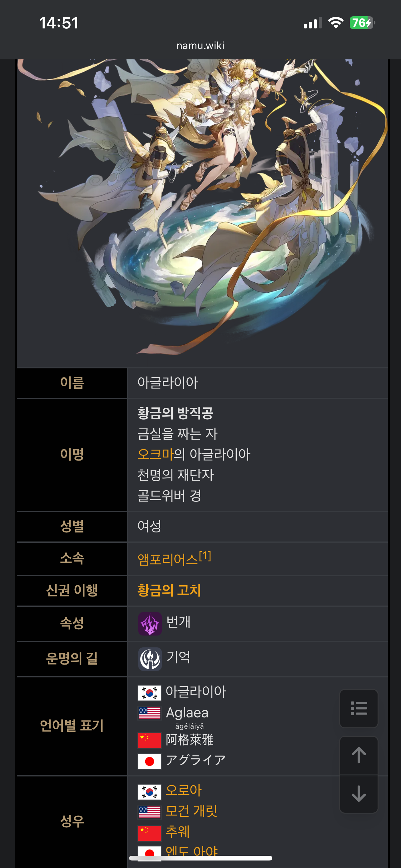Viewport: 401px width, 868px height.
Task: Tap the namu.wiki address bar
Action: 200,46
